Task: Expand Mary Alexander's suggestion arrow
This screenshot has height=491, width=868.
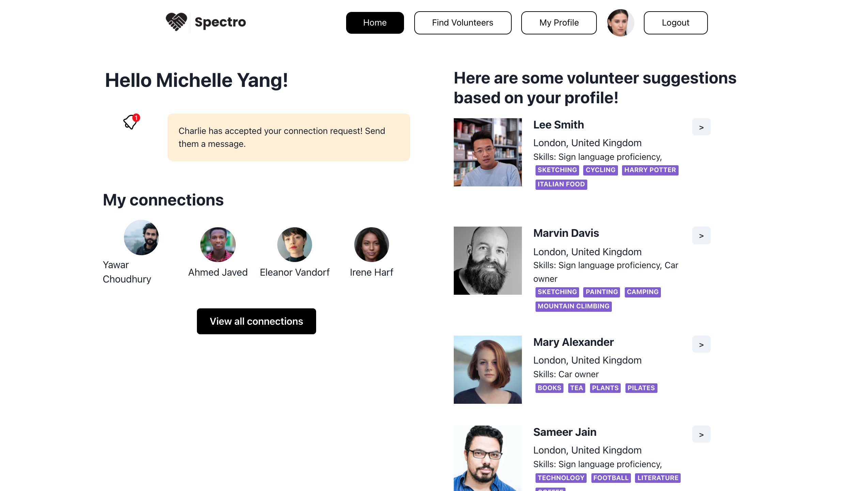Action: click(x=701, y=344)
